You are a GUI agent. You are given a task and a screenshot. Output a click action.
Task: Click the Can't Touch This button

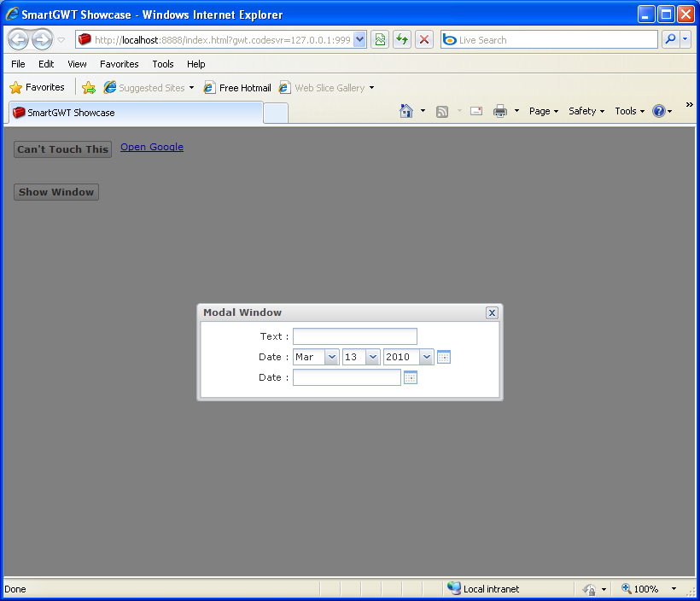coord(62,149)
